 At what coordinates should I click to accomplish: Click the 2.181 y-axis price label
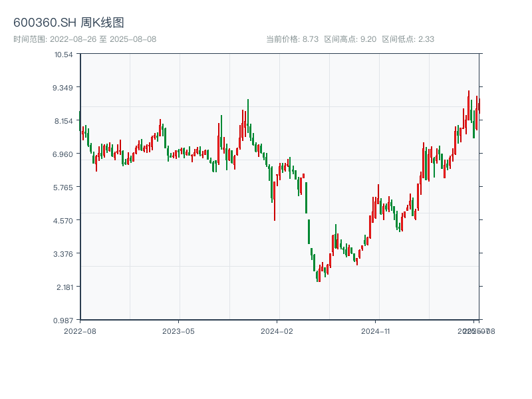pyautogui.click(x=64, y=287)
